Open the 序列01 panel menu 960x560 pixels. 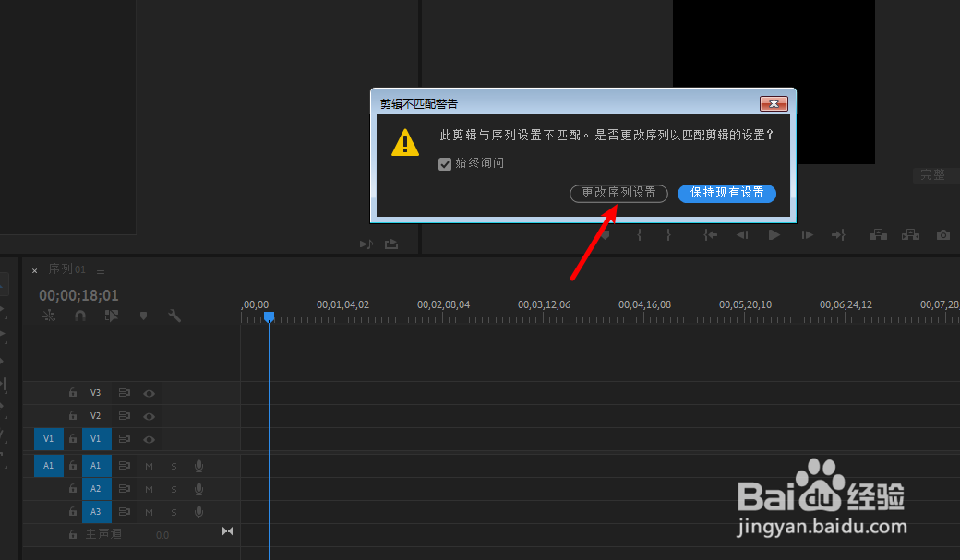pyautogui.click(x=100, y=269)
